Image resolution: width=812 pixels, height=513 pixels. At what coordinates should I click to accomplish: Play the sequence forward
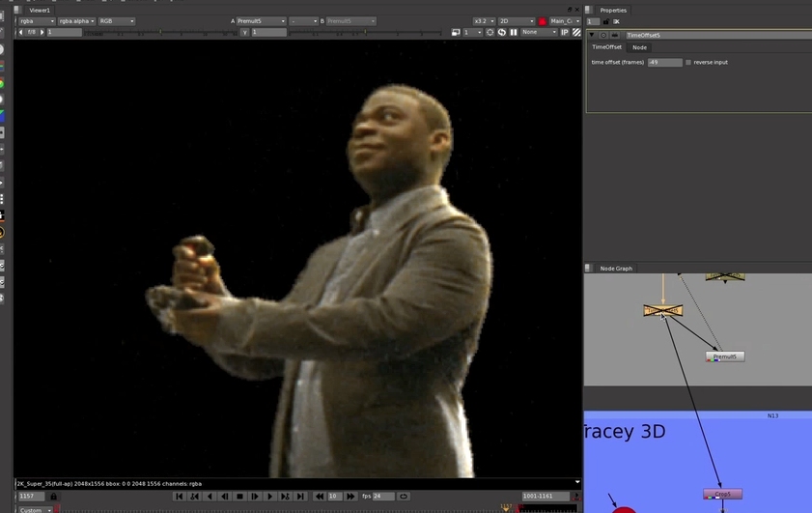tap(269, 497)
